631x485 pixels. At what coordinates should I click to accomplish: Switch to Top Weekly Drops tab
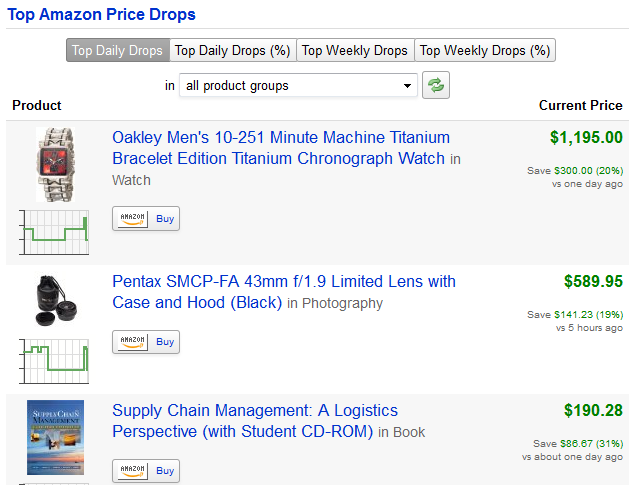pyautogui.click(x=355, y=50)
